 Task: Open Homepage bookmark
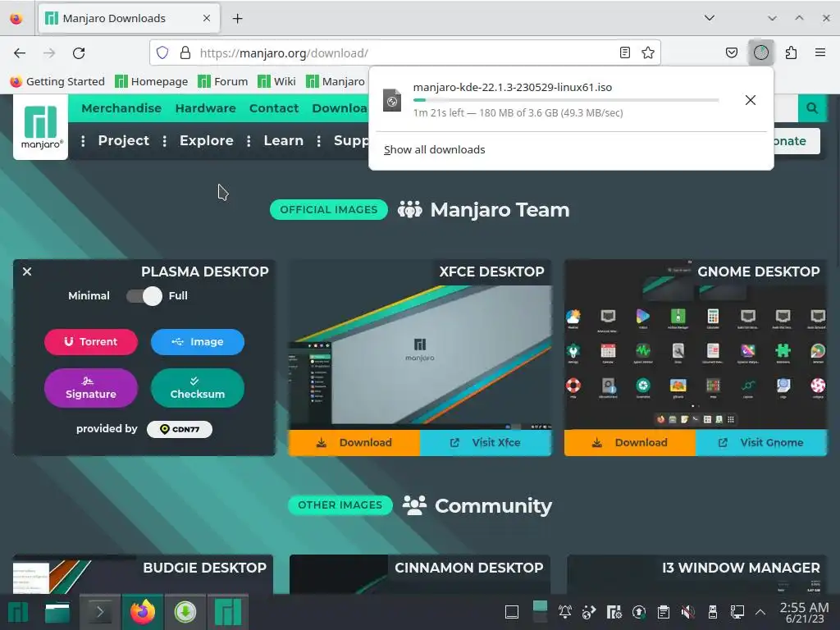pyautogui.click(x=152, y=81)
